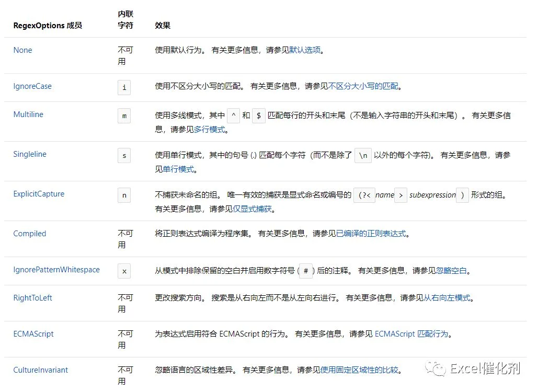Click the '内联字符' column header

point(125,19)
